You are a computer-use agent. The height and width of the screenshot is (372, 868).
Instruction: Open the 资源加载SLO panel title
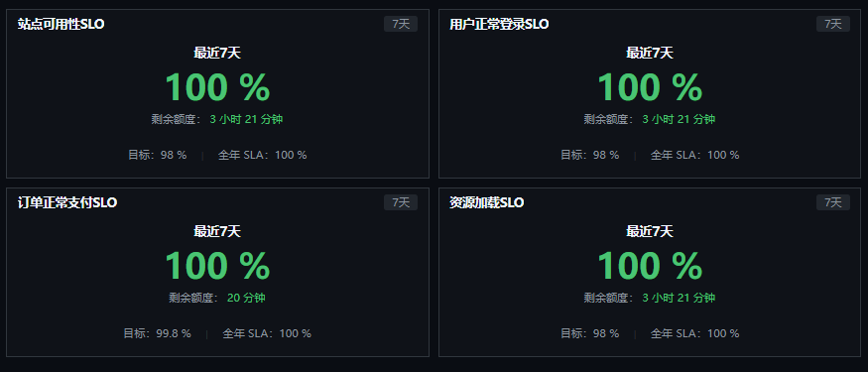487,203
